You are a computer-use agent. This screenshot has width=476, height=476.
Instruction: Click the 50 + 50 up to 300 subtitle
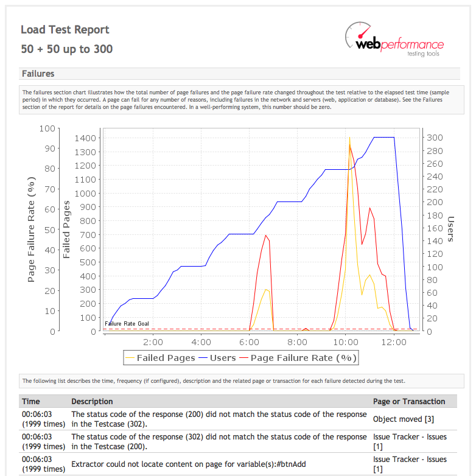click(x=67, y=49)
